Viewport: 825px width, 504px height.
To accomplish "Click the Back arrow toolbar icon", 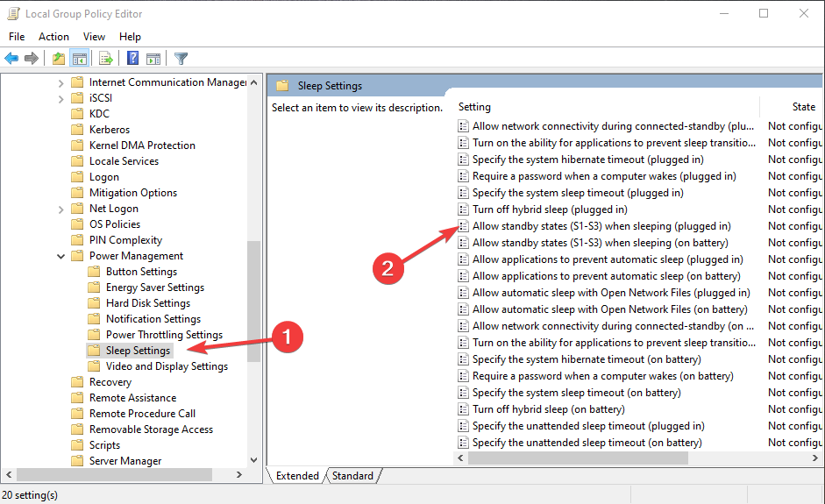I will (11, 59).
